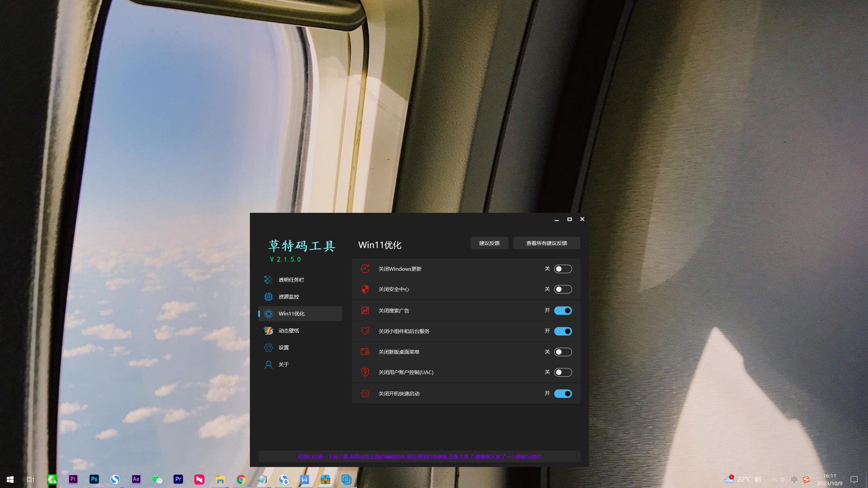Screen dimensions: 868x488
Task: Open the blue overlapping squares taskbar app
Action: (x=347, y=479)
